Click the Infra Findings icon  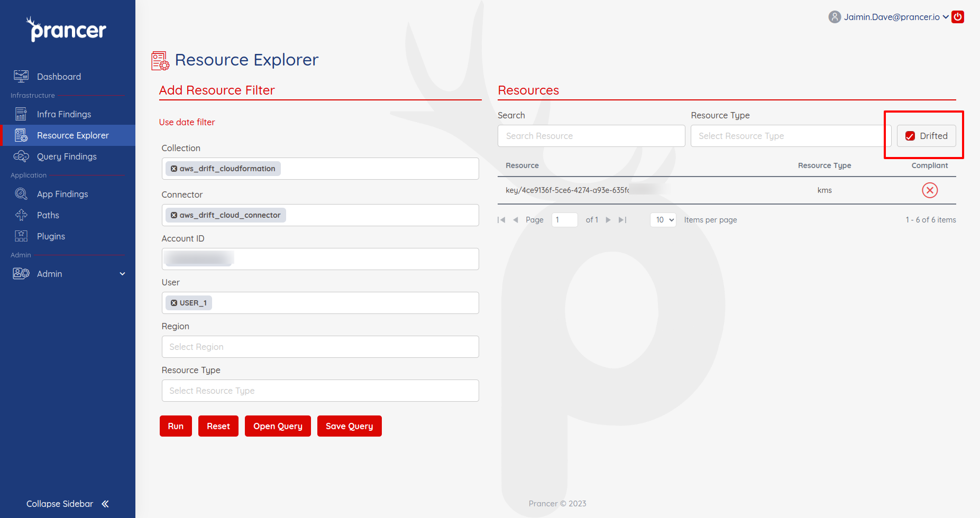21,114
